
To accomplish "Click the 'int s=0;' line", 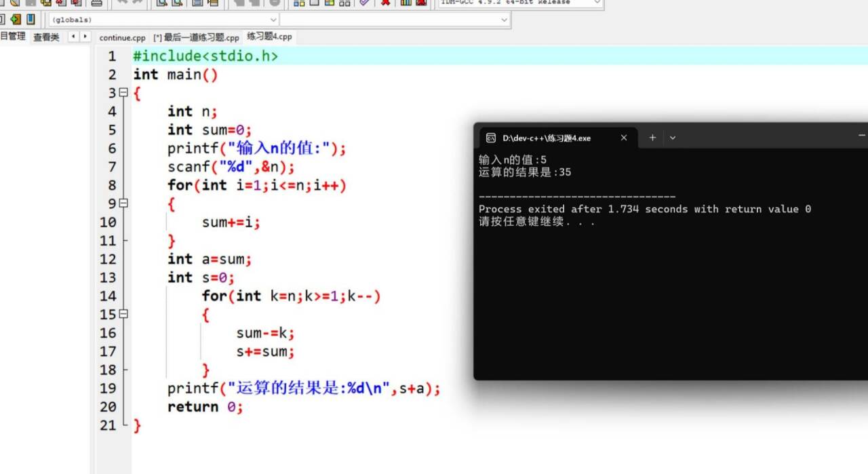I will pyautogui.click(x=201, y=277).
